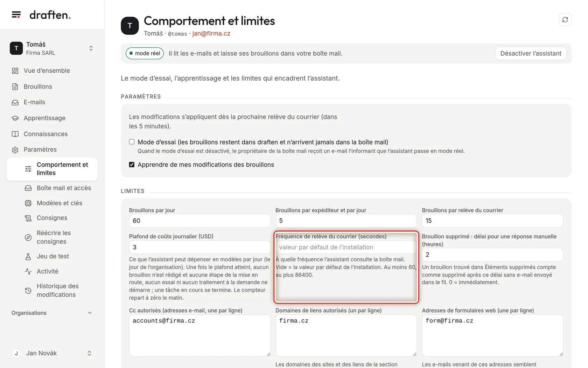Open the Brouillons document icon
Image resolution: width=588 pixels, height=368 pixels.
coord(15,87)
